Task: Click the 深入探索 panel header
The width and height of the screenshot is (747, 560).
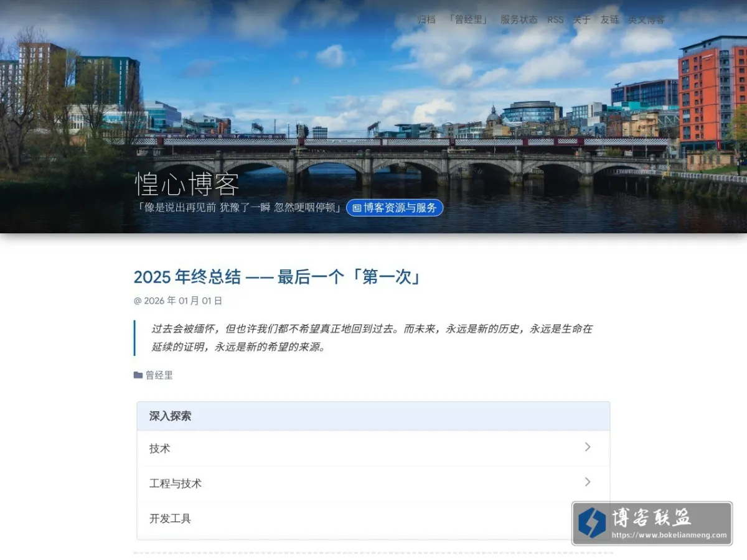Action: coord(374,416)
